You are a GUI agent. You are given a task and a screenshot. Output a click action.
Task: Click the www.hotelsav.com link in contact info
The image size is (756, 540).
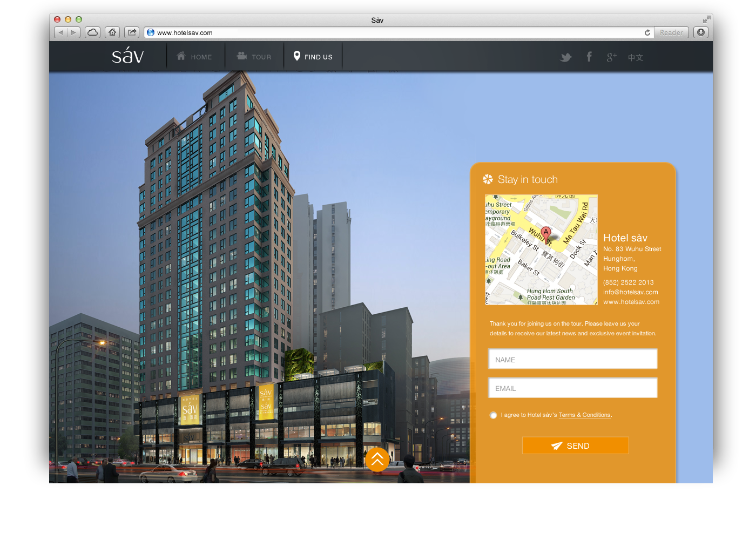[631, 302]
